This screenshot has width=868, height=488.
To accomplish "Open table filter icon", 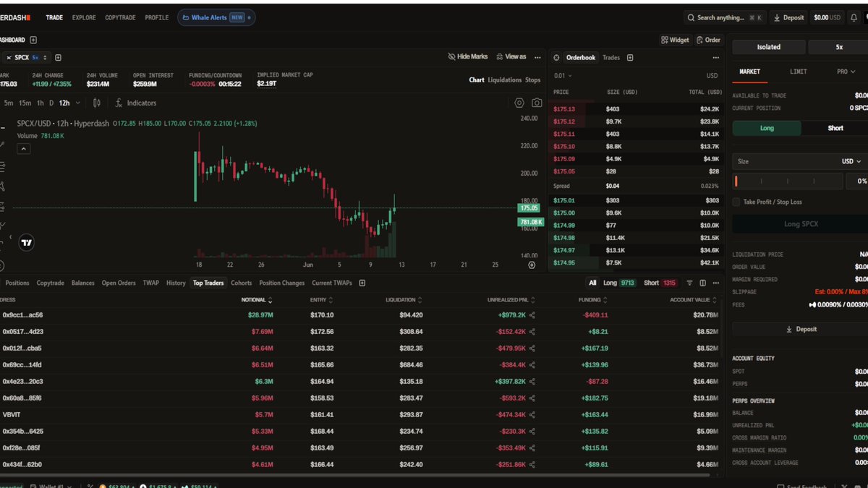I will click(689, 283).
